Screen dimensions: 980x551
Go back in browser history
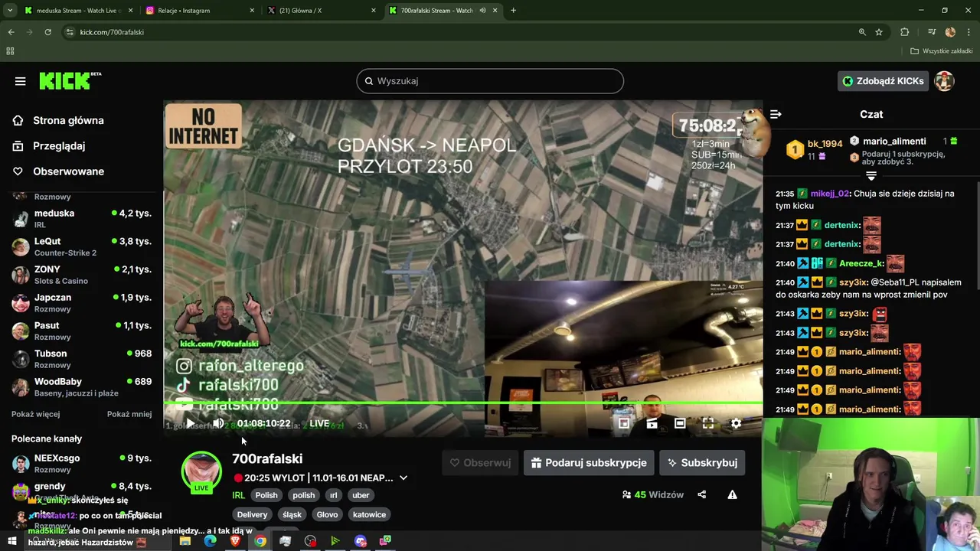[11, 32]
